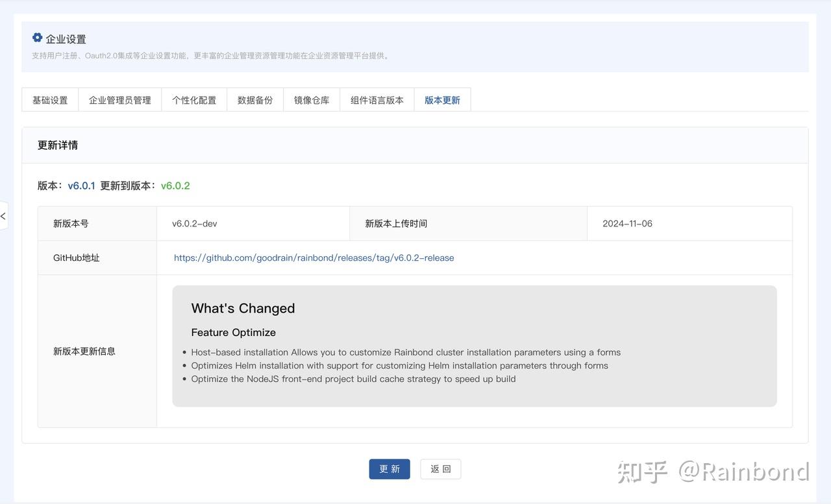This screenshot has width=831, height=504.
Task: Open the GitHub release link for v6.0.2-release
Action: tap(314, 258)
